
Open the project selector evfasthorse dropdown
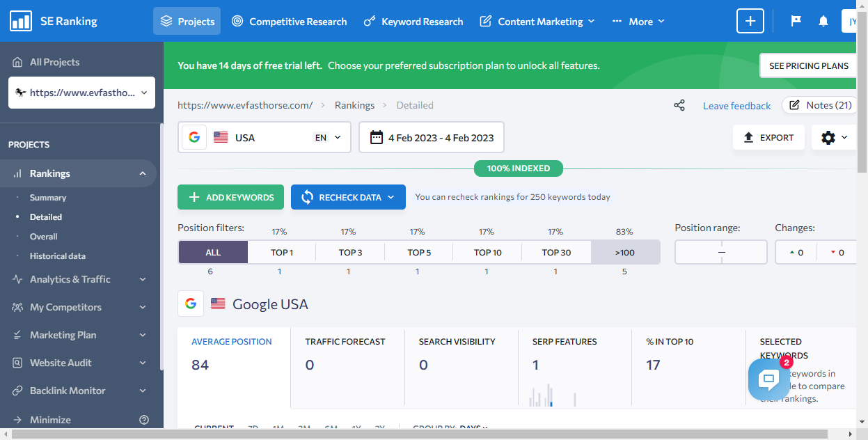81,93
